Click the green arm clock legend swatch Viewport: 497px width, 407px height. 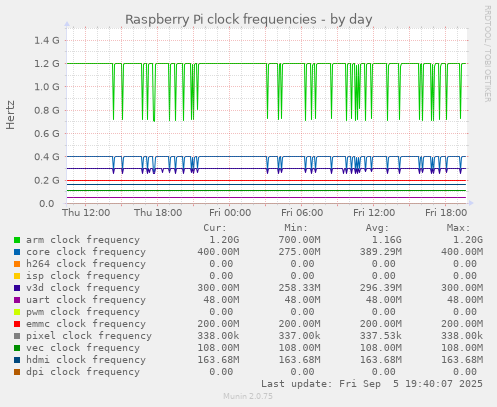click(17, 240)
